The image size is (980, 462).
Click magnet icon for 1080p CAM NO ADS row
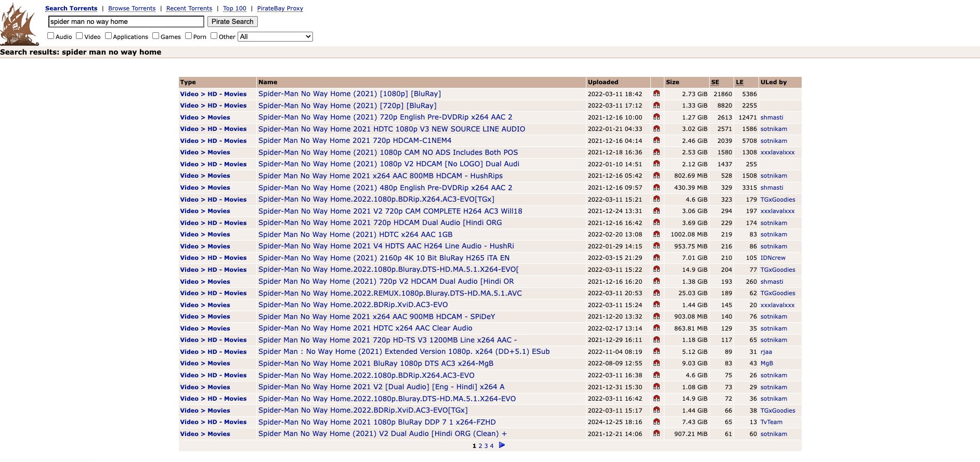(657, 152)
